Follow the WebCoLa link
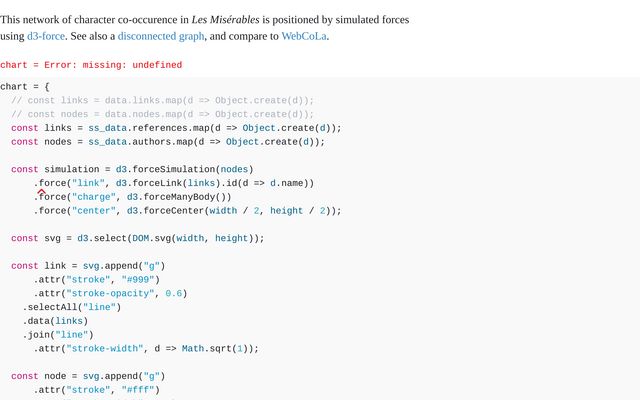The height and width of the screenshot is (400, 640). point(303,36)
